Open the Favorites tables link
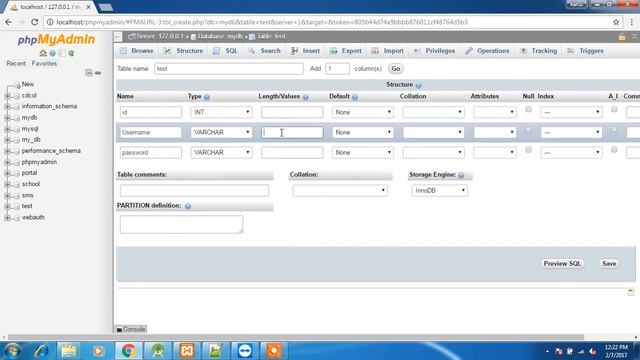This screenshot has width=640, height=360. (44, 64)
